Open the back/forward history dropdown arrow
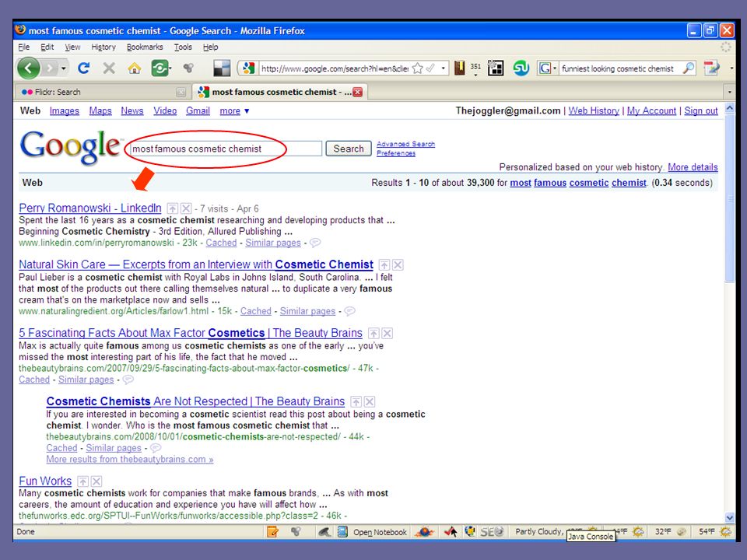This screenshot has height=560, width=747. pos(63,68)
